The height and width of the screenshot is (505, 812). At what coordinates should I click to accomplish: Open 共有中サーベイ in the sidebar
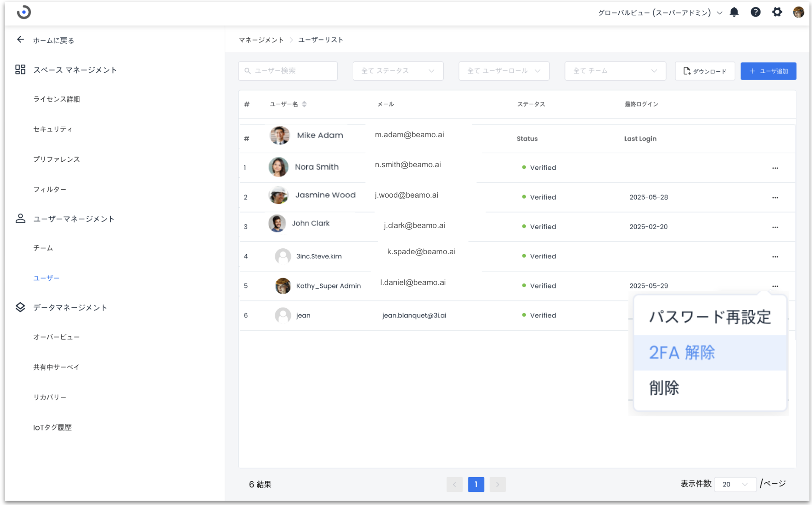57,367
